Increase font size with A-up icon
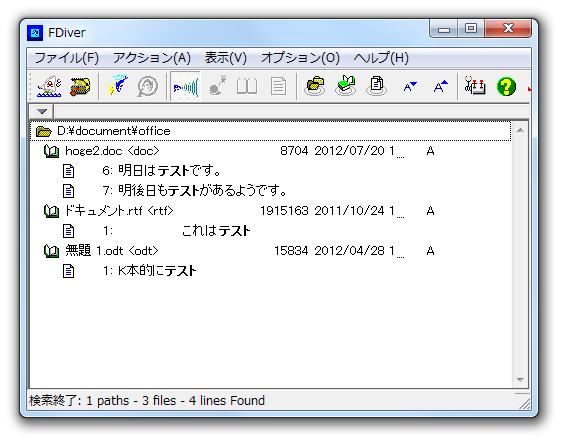 point(440,86)
